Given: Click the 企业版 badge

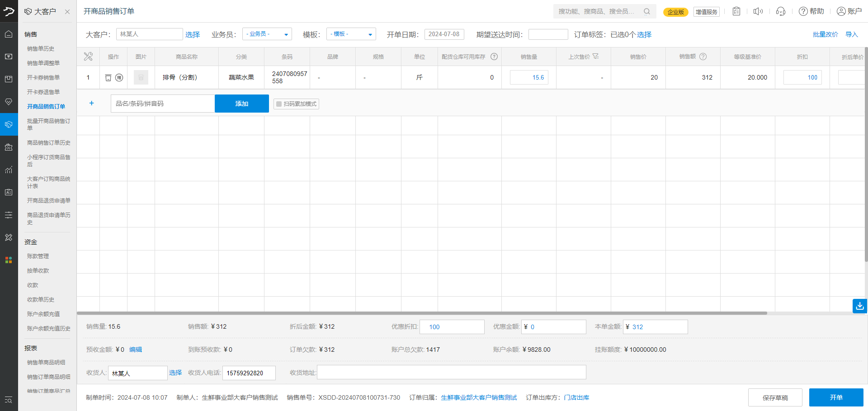Looking at the screenshot, I should 676,12.
